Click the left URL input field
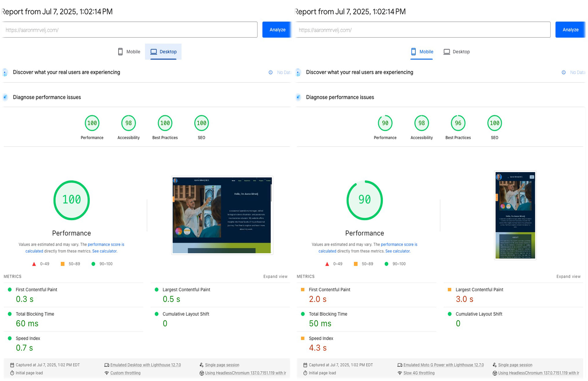 130,30
